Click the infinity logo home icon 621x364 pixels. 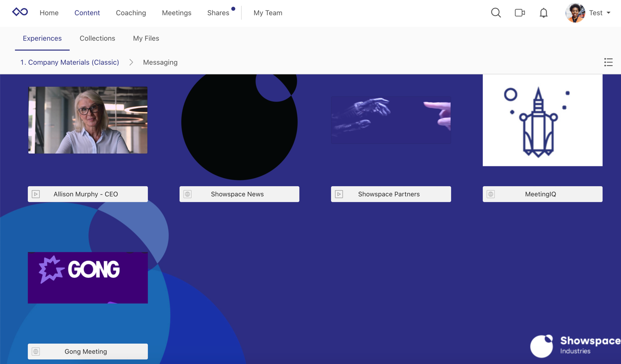[20, 12]
